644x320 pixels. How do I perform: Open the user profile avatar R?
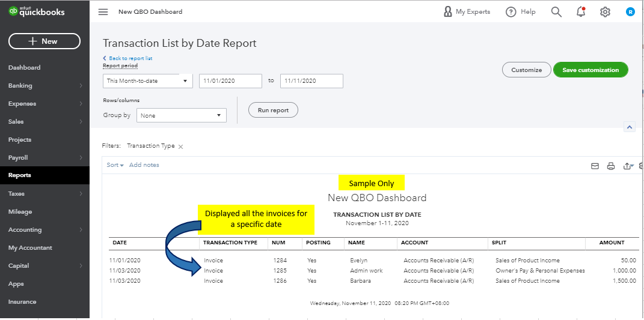(x=630, y=12)
